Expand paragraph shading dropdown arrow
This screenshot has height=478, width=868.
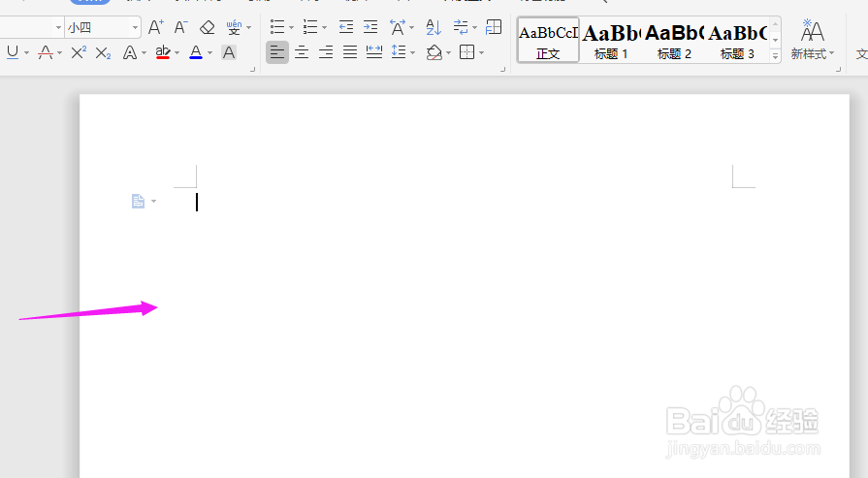point(448,53)
